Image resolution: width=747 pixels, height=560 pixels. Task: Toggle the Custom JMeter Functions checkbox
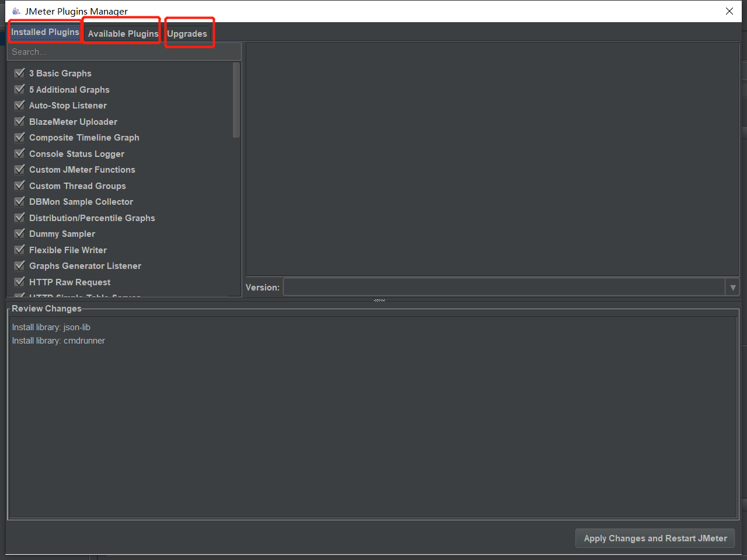[x=19, y=169]
